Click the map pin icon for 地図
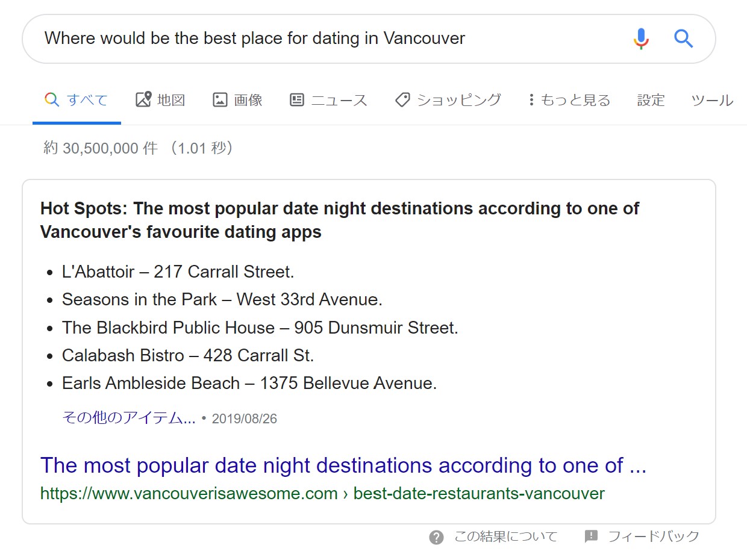This screenshot has height=560, width=747. [143, 99]
